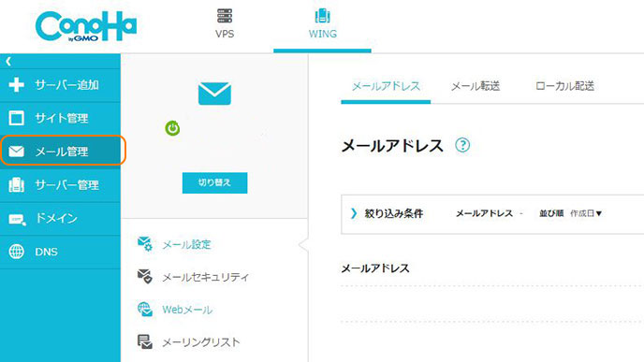The width and height of the screenshot is (644, 362).
Task: Click the メーリングリスト icon
Action: [x=144, y=341]
